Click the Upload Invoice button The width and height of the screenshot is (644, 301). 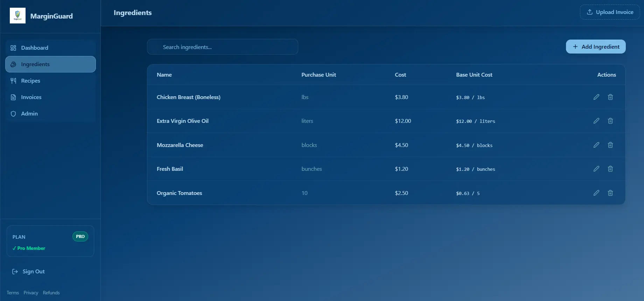point(610,12)
